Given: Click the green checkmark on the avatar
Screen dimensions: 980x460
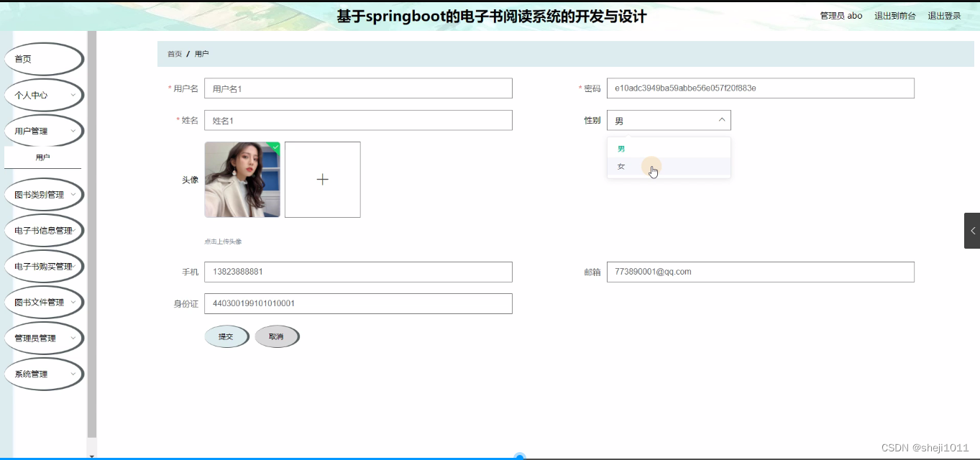Looking at the screenshot, I should 274,147.
